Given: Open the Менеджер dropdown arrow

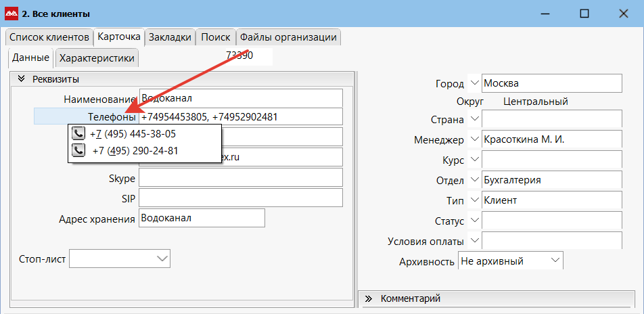Looking at the screenshot, I should point(474,139).
